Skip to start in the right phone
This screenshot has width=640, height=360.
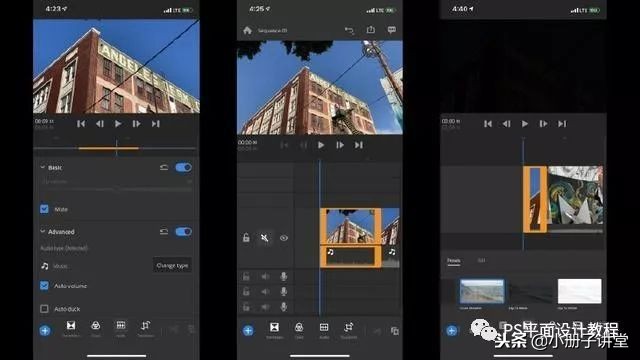click(488, 124)
